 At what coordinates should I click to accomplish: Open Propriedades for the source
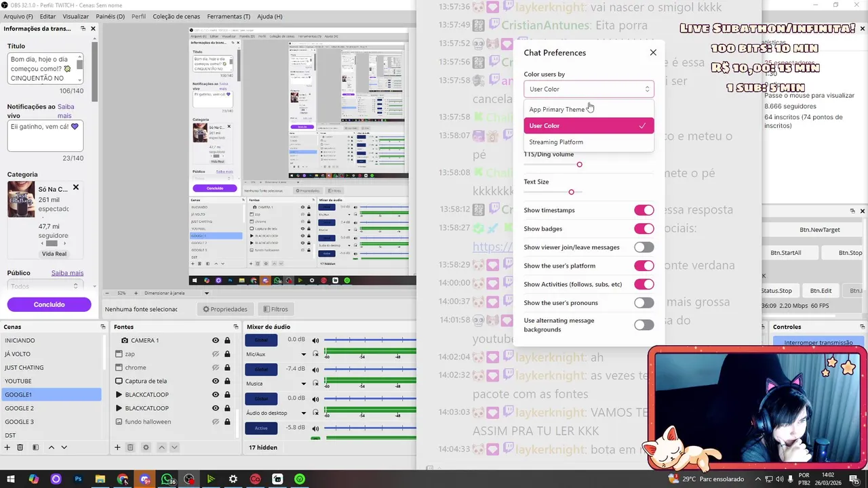click(x=225, y=309)
